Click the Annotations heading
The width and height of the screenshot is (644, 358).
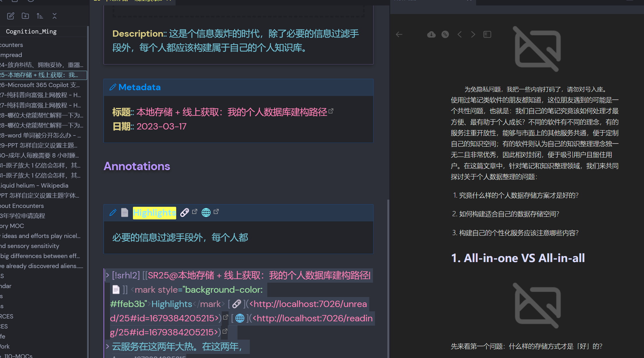pos(137,166)
